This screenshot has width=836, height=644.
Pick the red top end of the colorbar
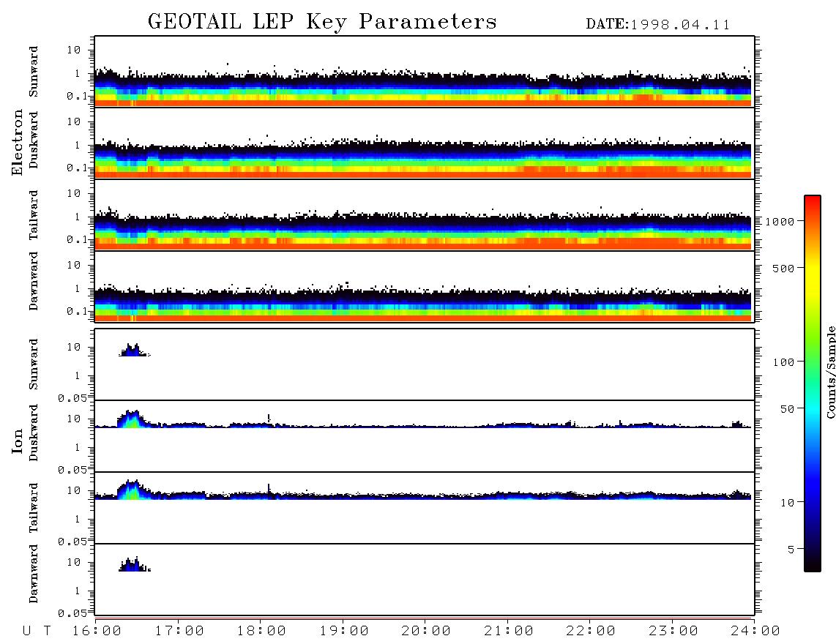[x=812, y=201]
